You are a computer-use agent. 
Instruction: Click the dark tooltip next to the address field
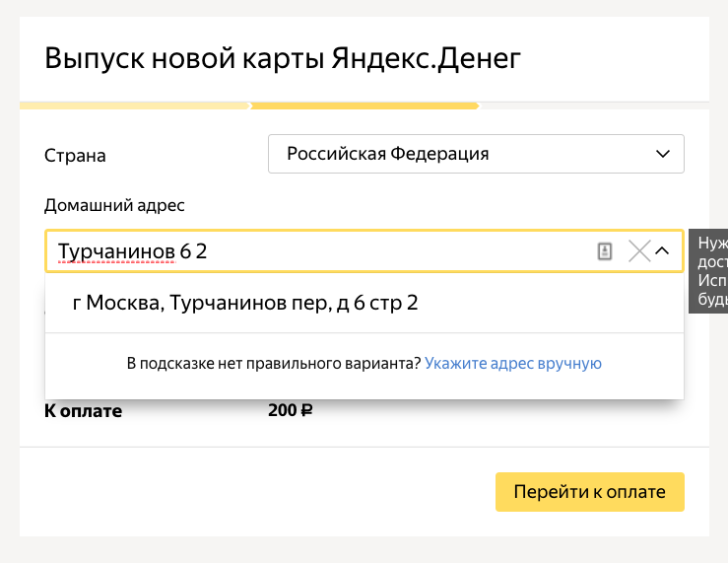(x=708, y=271)
